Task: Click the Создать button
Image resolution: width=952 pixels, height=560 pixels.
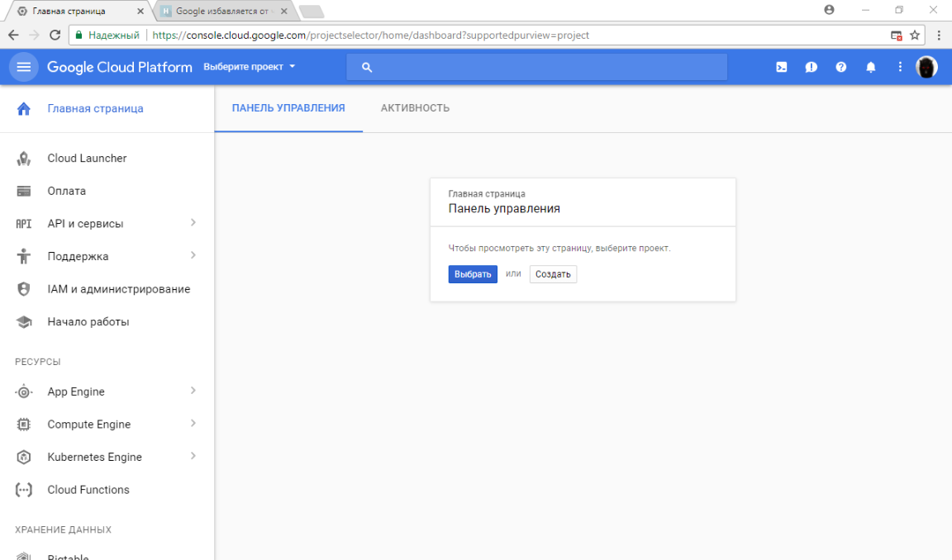Action: coord(553,274)
